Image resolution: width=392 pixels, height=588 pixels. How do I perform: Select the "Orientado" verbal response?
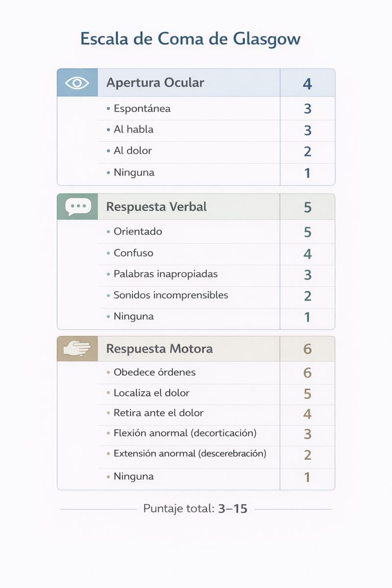coord(138,232)
